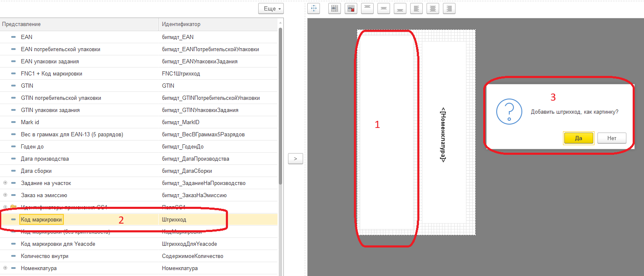Expand the Задание на участок node

5,183
